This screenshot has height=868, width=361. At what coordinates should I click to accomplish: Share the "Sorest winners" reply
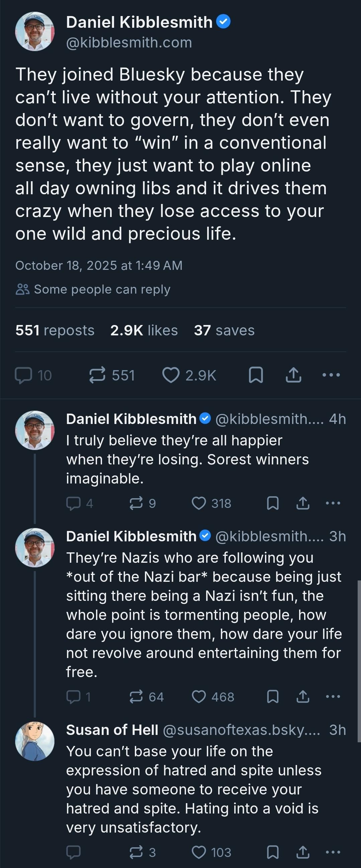coord(303,503)
